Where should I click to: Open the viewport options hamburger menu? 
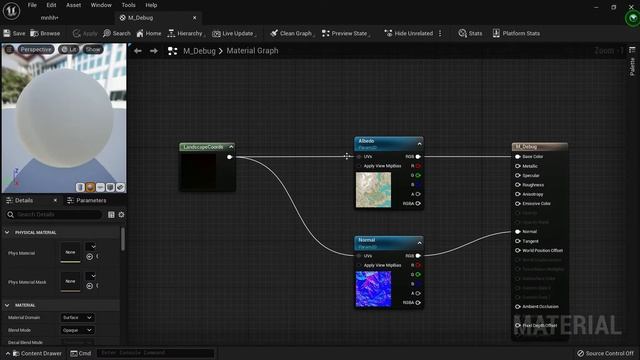[9, 49]
